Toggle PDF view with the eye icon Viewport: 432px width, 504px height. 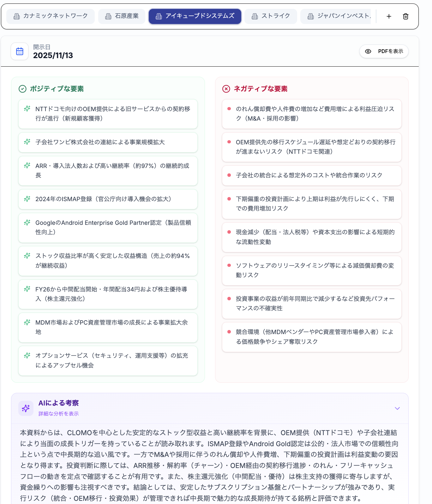click(x=368, y=51)
